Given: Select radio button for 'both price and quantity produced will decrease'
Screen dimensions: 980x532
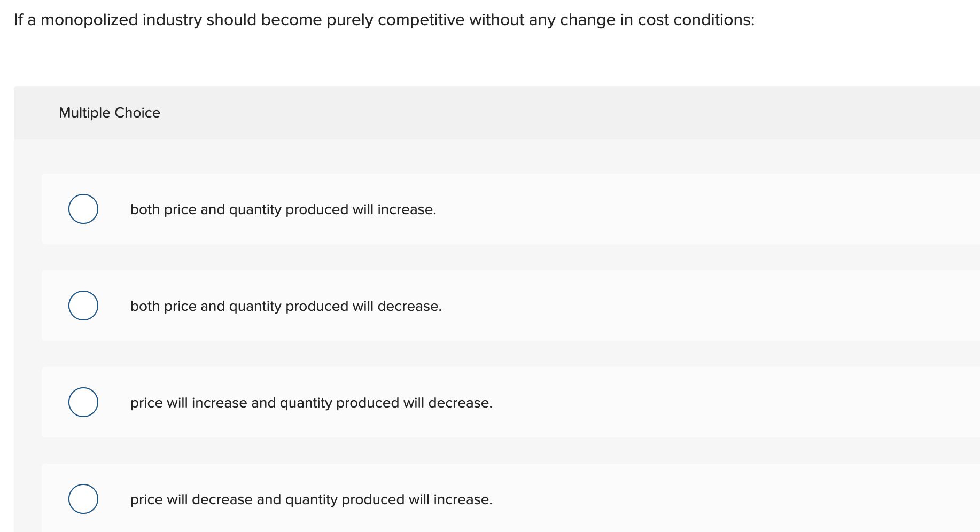Looking at the screenshot, I should coord(83,305).
